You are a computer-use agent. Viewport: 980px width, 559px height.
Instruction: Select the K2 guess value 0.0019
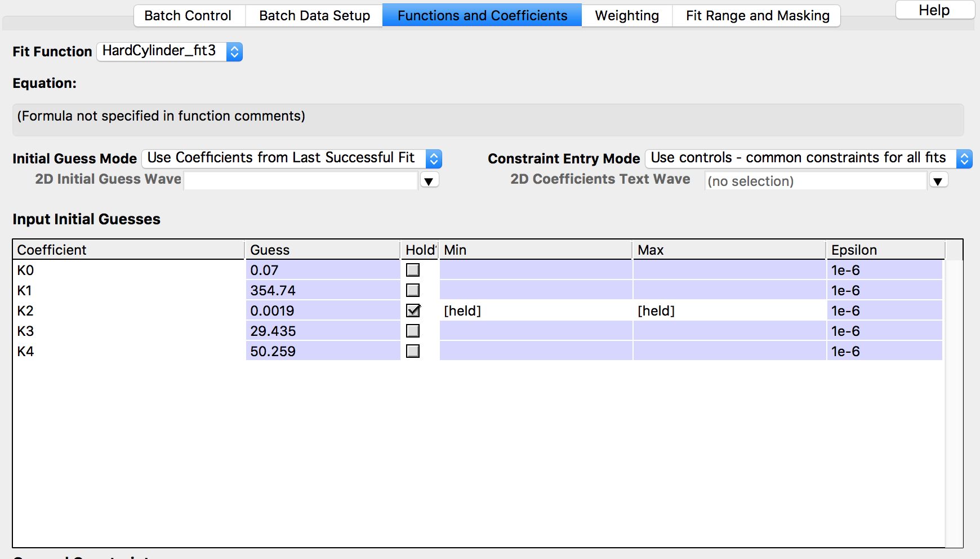click(323, 310)
